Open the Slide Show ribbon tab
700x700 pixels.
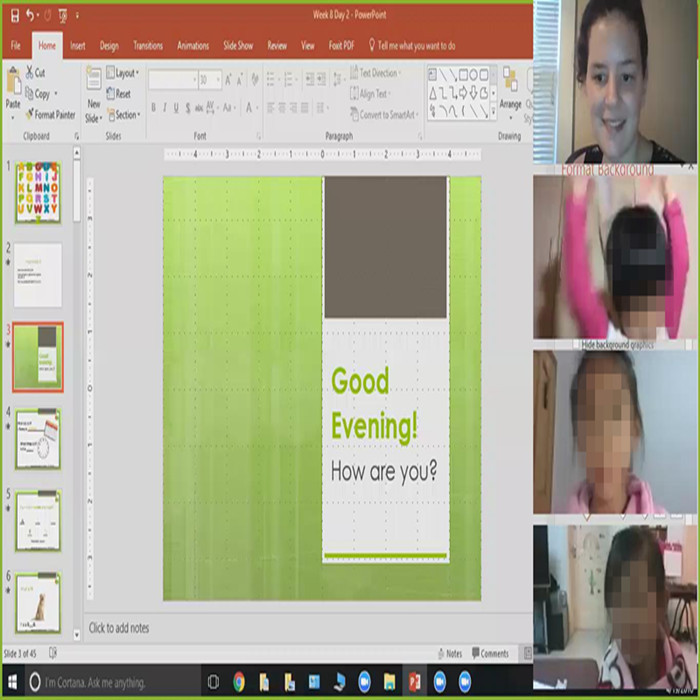pos(238,46)
